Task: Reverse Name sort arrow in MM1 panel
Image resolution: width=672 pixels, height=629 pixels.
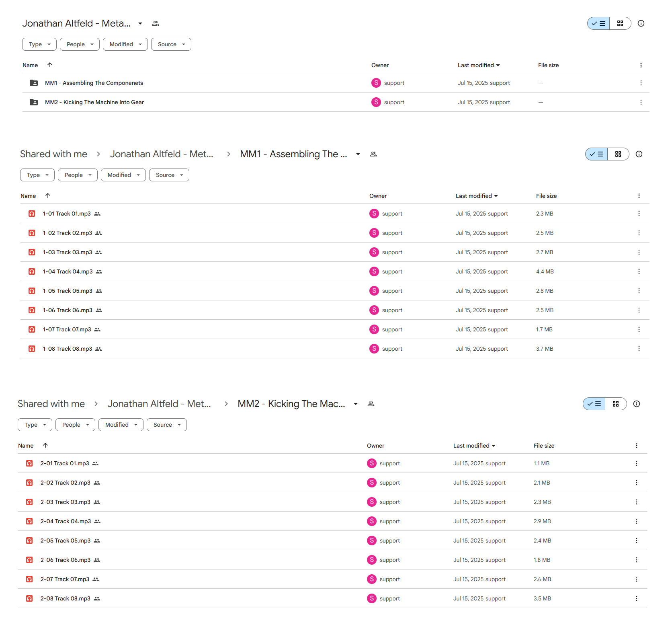Action: (x=48, y=195)
